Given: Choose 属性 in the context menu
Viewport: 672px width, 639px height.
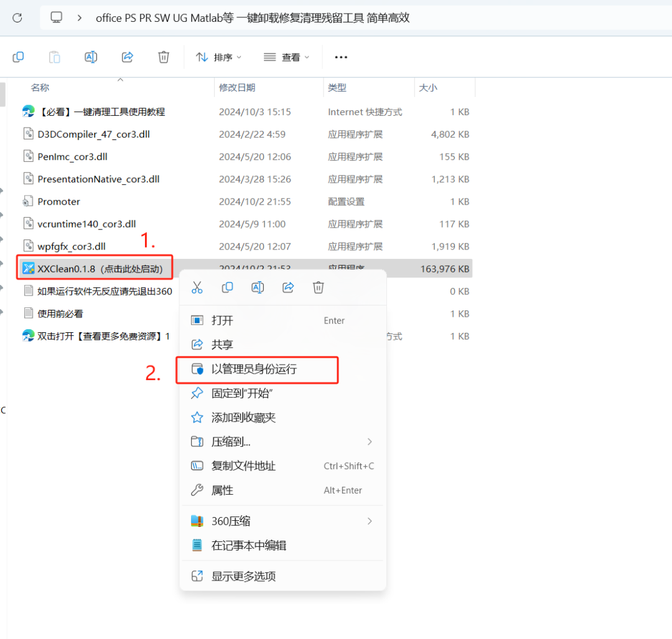Looking at the screenshot, I should 283,490.
